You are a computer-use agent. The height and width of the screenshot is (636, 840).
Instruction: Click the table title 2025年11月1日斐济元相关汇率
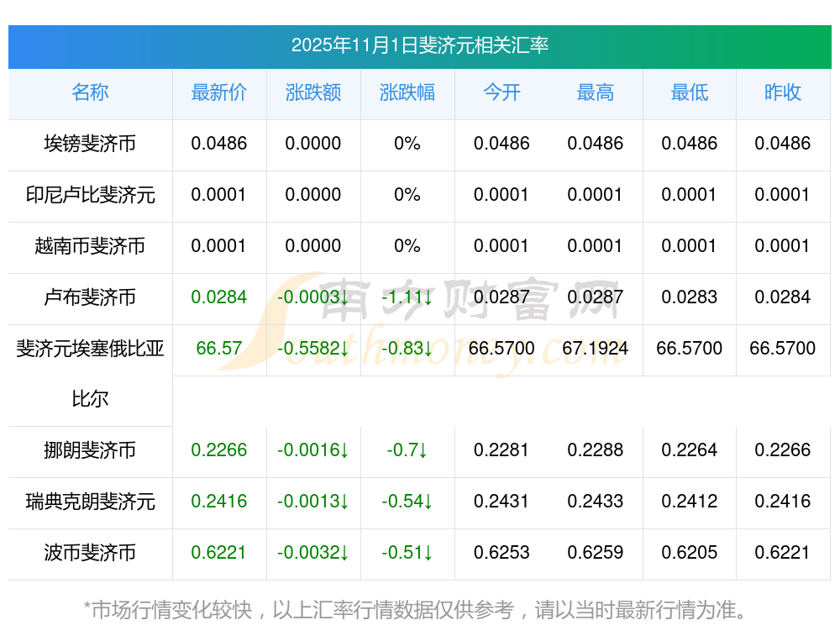(419, 45)
